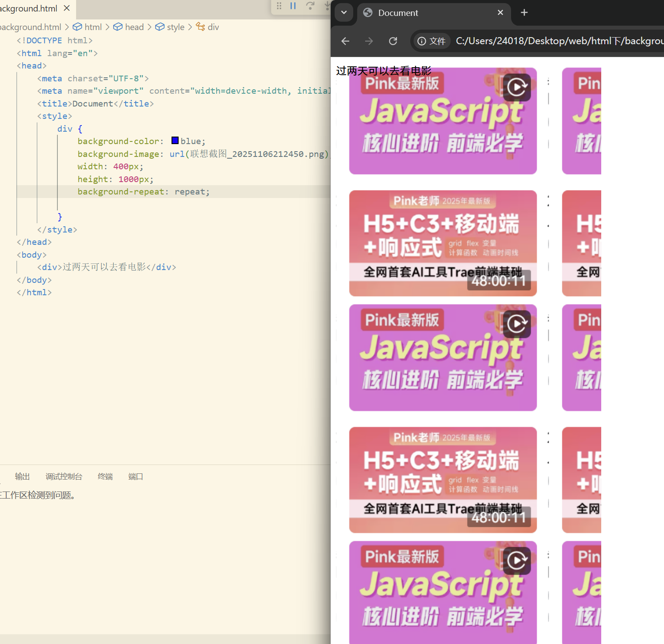Open the blue color swatch picker
Viewport: 664px width, 644px height.
[x=175, y=141]
